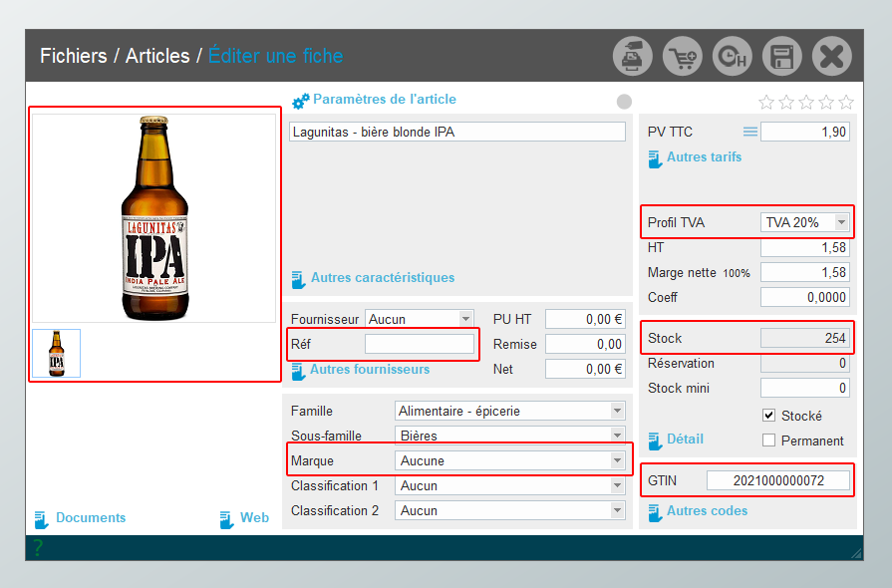
Task: Open Autres fournisseurs link
Action: 370,369
